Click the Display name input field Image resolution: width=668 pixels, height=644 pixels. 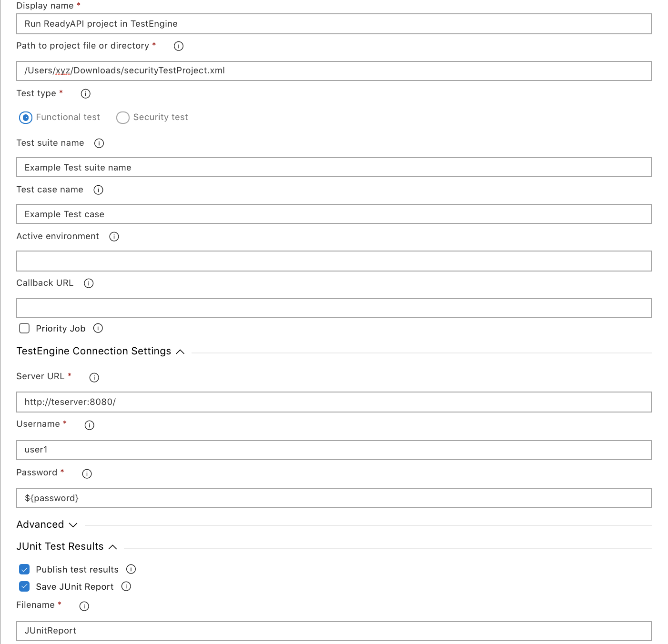coord(334,24)
